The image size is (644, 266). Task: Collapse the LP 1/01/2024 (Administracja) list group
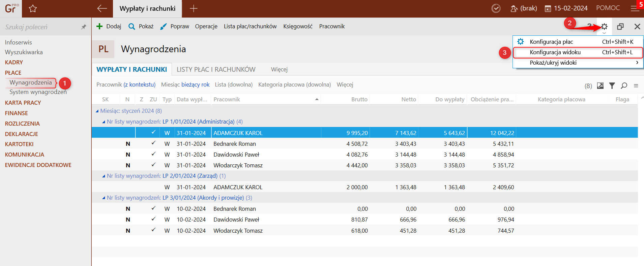pyautogui.click(x=104, y=122)
